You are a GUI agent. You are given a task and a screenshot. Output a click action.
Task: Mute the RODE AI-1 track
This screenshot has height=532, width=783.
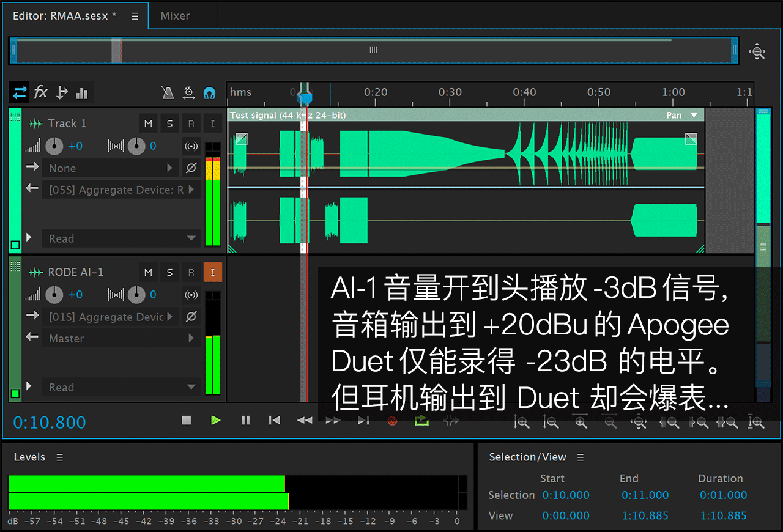(148, 272)
